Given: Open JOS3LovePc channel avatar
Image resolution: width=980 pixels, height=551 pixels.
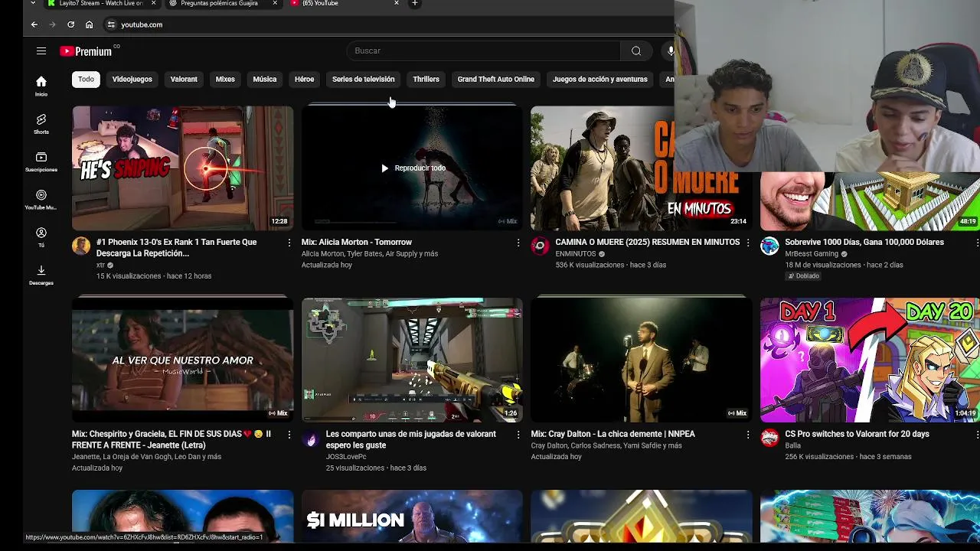Looking at the screenshot, I should tap(310, 438).
